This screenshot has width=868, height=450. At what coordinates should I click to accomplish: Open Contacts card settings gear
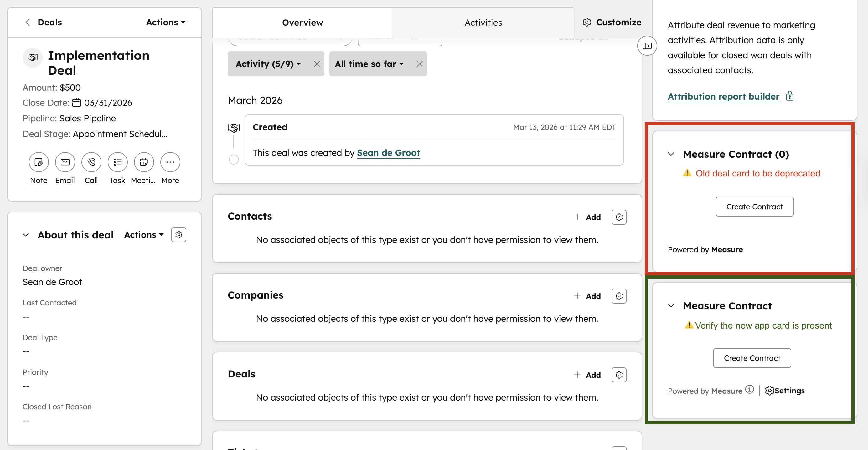coord(619,217)
